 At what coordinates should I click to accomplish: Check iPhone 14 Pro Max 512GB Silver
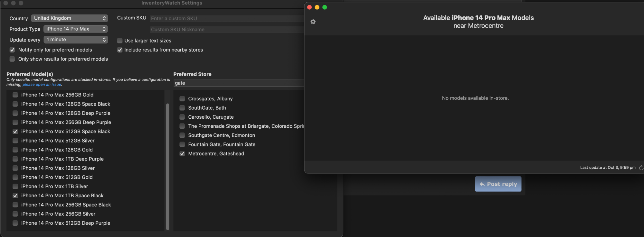(15, 141)
